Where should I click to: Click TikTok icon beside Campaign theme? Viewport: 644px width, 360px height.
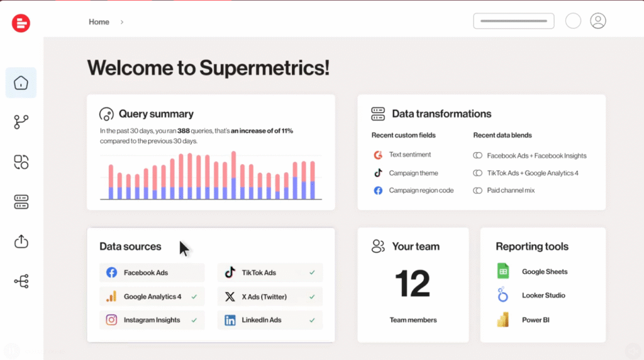[x=378, y=173]
